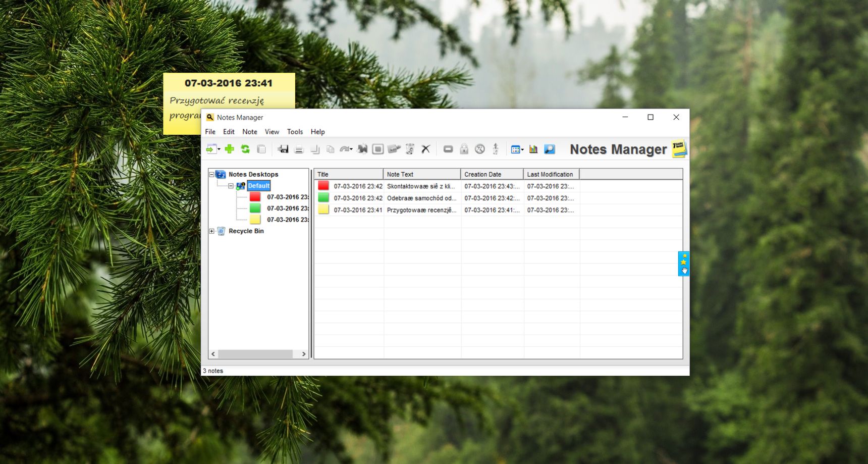This screenshot has width=868, height=464.
Task: Click the grey shadow page icon
Action: point(315,149)
